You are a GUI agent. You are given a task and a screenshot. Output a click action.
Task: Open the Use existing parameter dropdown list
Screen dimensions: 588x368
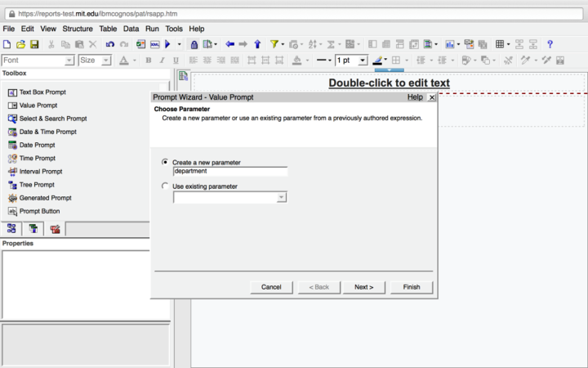click(282, 197)
